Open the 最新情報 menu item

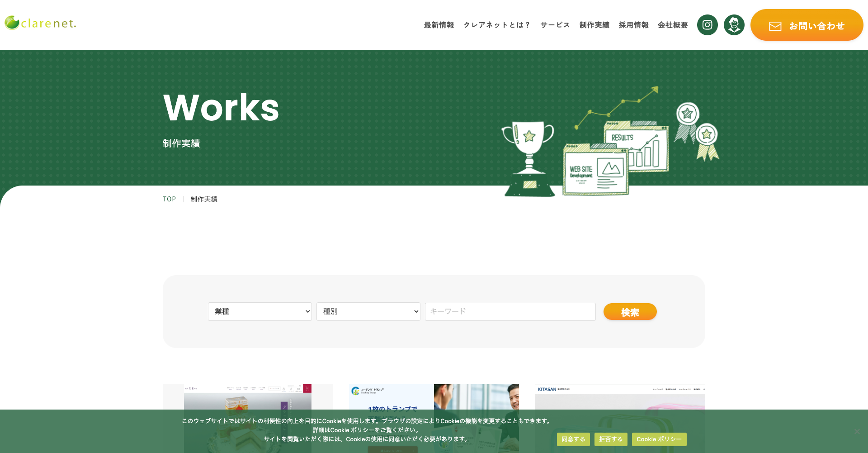coord(439,25)
